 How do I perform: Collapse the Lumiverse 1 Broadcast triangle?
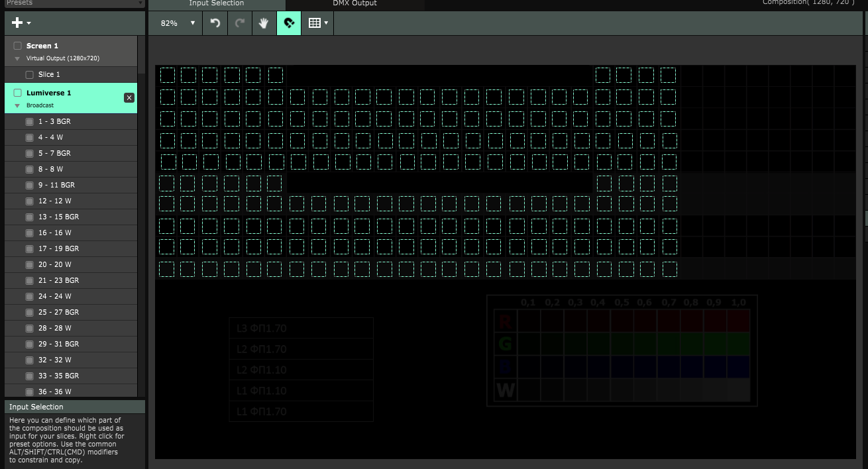tap(17, 106)
